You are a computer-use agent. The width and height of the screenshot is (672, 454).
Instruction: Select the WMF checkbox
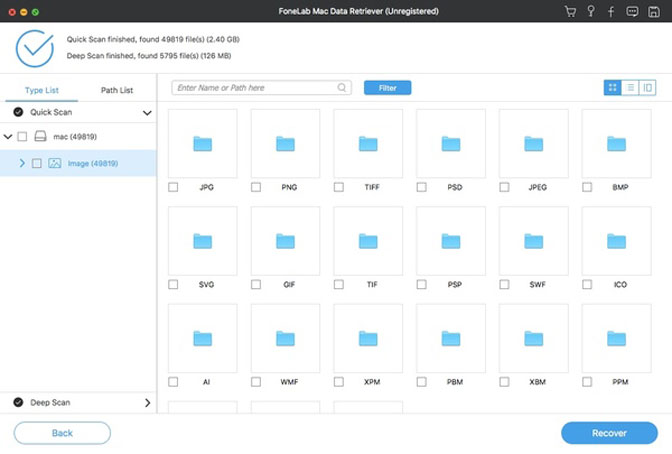coord(256,382)
